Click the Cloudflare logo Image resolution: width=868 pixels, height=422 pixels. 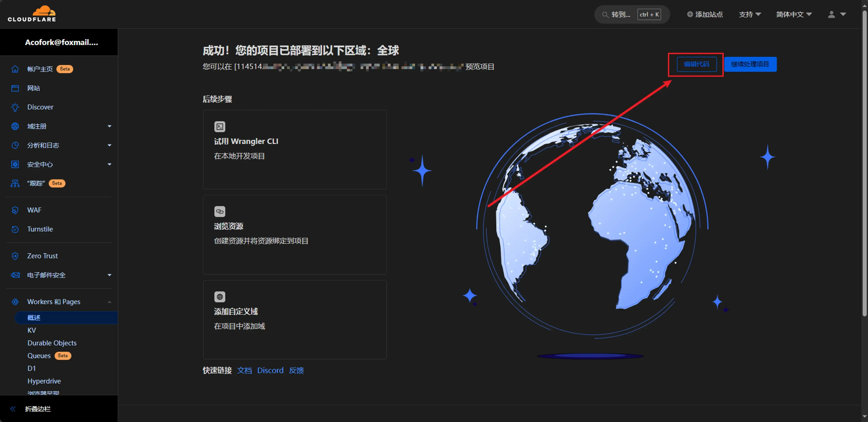click(x=32, y=14)
